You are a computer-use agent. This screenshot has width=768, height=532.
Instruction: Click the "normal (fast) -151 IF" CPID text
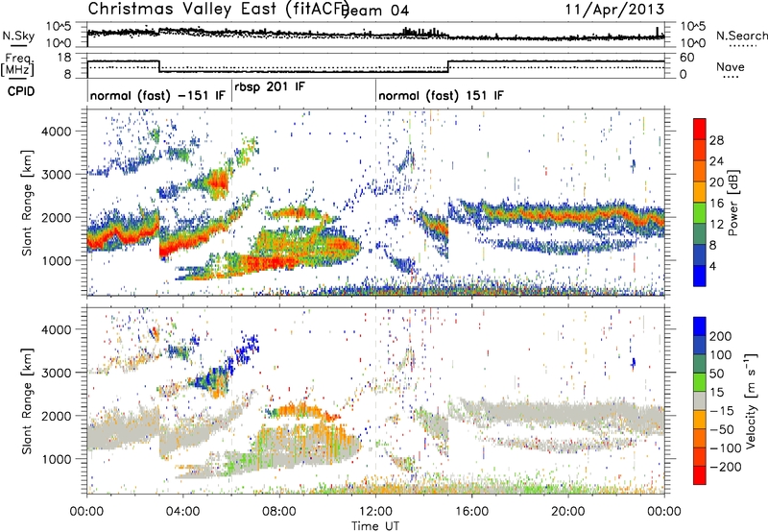(x=157, y=95)
